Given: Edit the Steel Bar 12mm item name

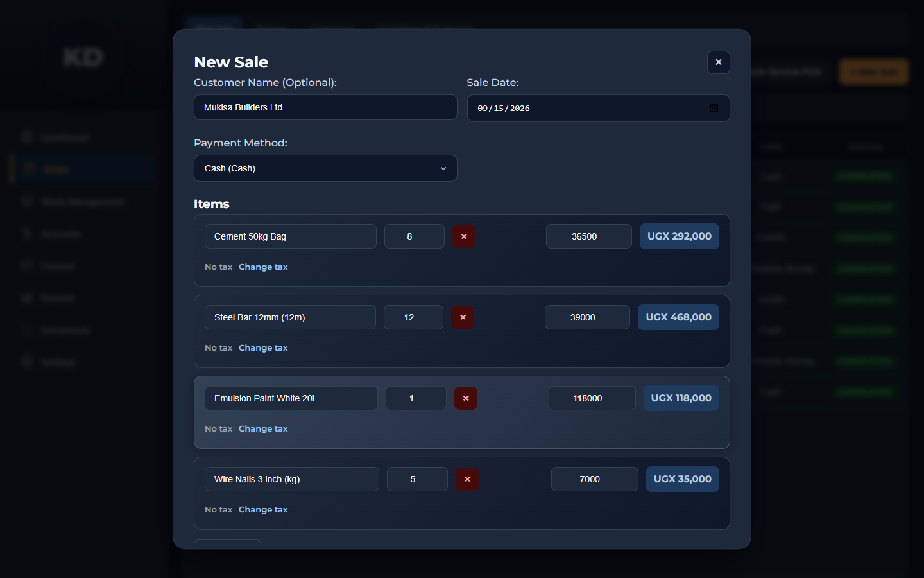Looking at the screenshot, I should point(290,317).
